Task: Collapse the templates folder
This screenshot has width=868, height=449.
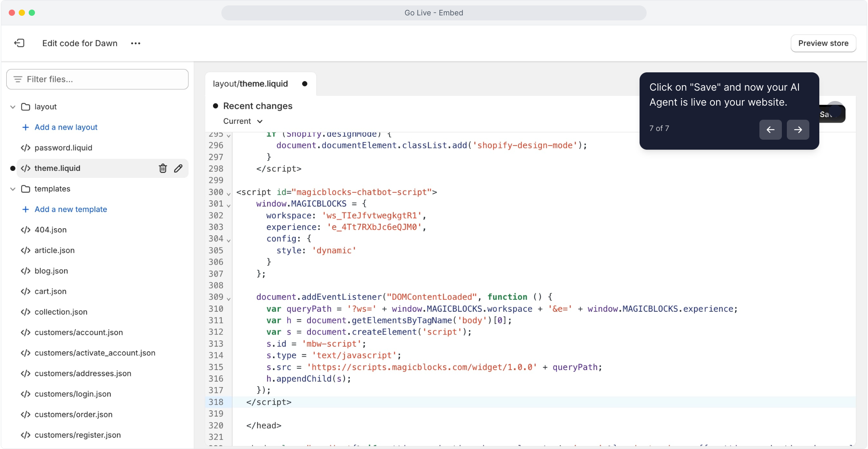Action: (13, 189)
